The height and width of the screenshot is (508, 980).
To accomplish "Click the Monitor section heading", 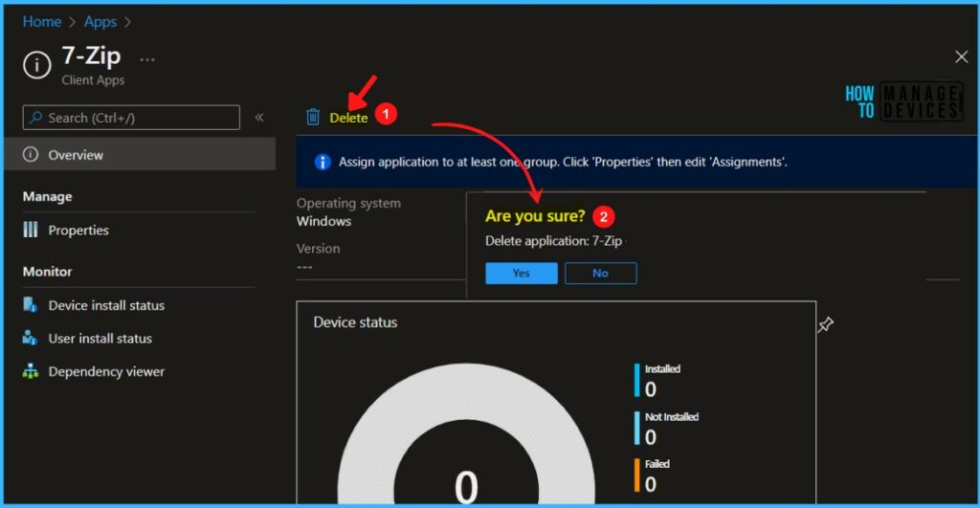I will pyautogui.click(x=48, y=272).
